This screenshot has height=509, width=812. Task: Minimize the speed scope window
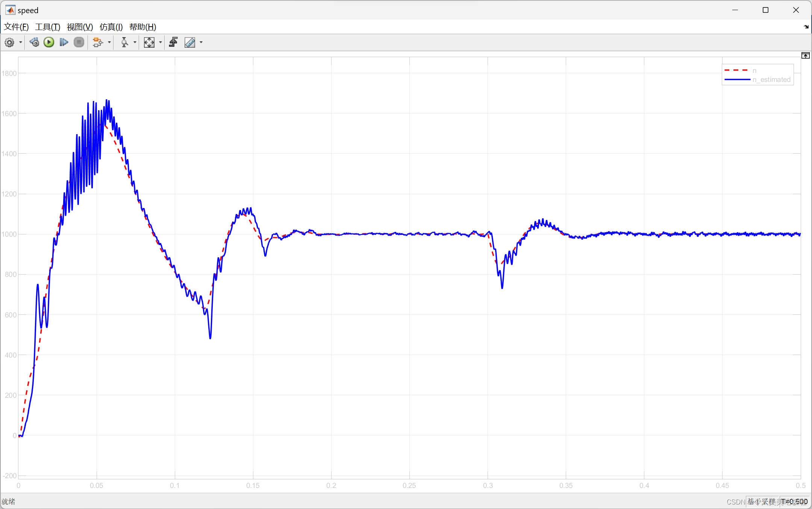(735, 10)
